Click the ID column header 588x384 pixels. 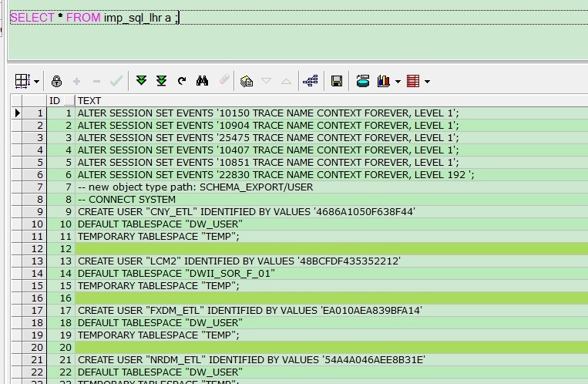click(55, 100)
